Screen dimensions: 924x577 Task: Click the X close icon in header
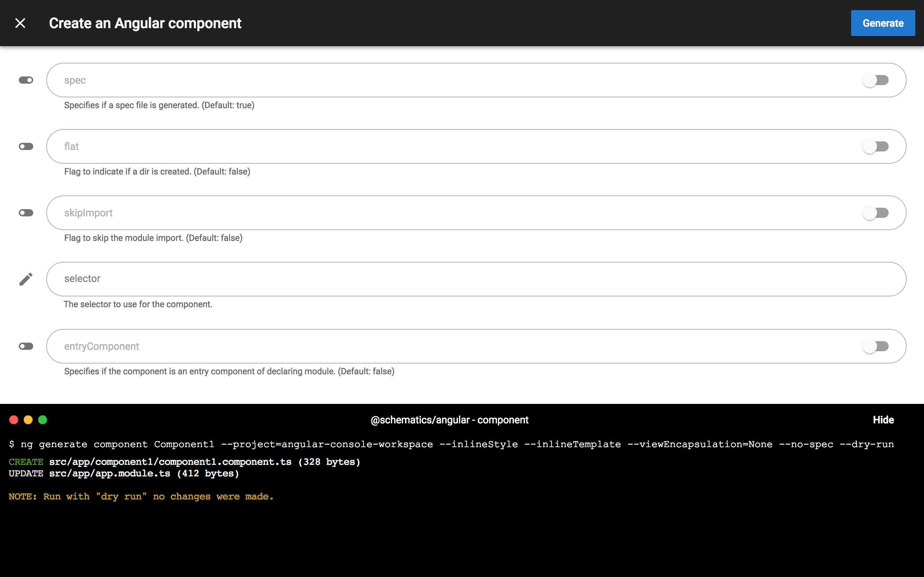[20, 23]
